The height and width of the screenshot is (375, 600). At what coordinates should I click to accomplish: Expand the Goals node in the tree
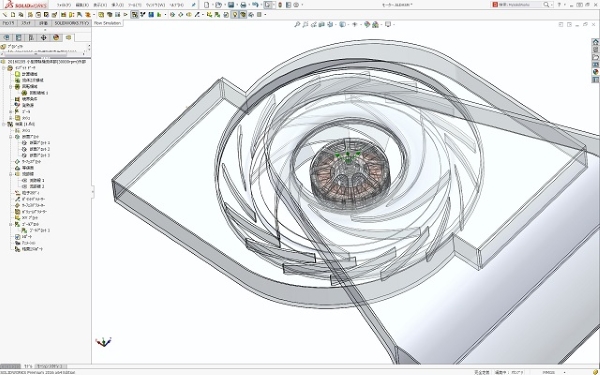coord(11,112)
